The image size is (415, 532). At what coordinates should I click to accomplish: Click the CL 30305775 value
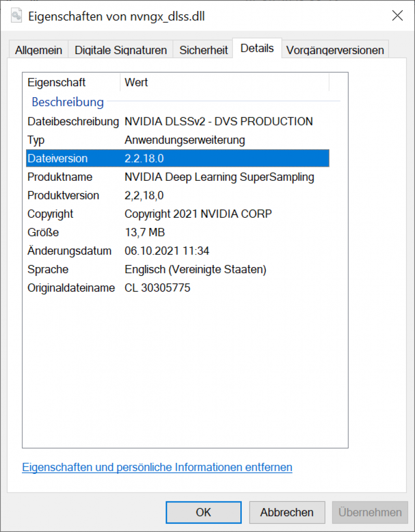[157, 288]
